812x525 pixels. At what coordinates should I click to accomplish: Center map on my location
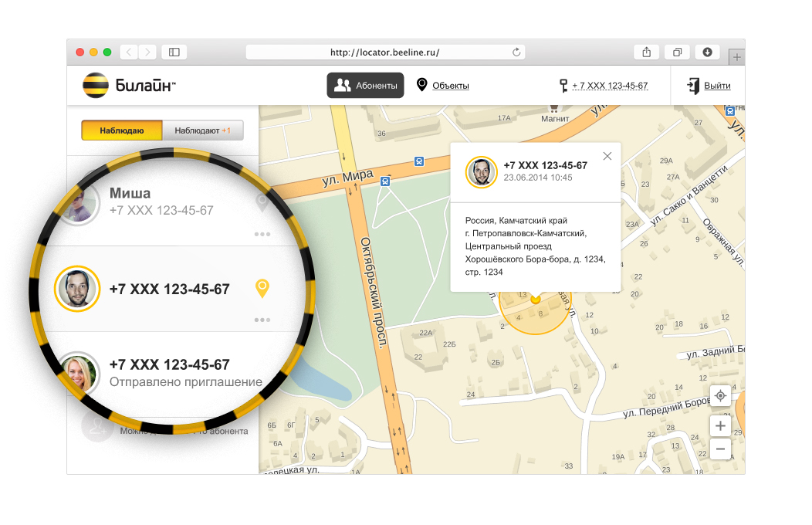[x=720, y=395]
